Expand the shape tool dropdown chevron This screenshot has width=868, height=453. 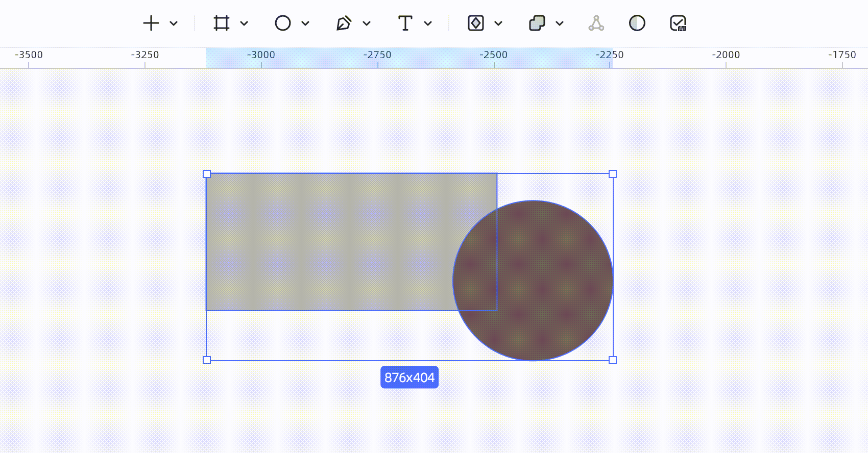[305, 23]
